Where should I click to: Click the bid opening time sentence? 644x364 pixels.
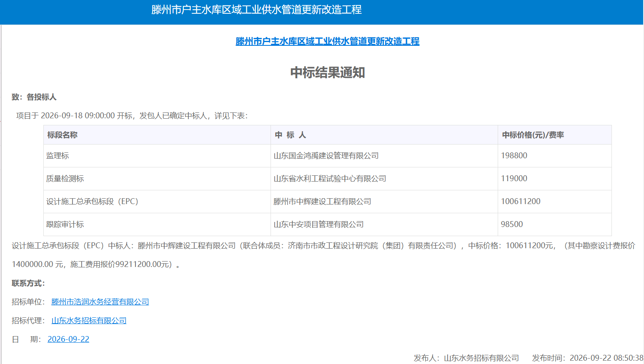132,116
